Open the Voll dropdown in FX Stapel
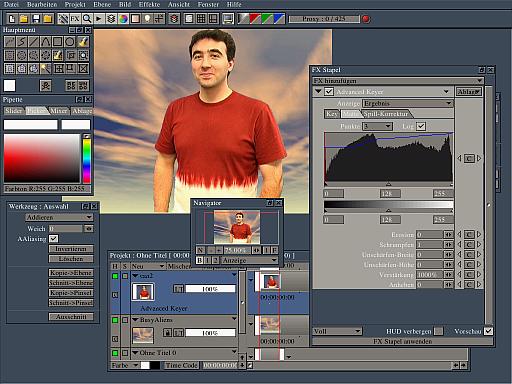Image resolution: width=512 pixels, height=384 pixels. tap(337, 331)
